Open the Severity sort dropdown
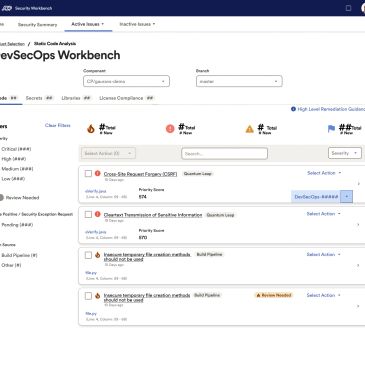The height and width of the screenshot is (365, 365). click(345, 153)
